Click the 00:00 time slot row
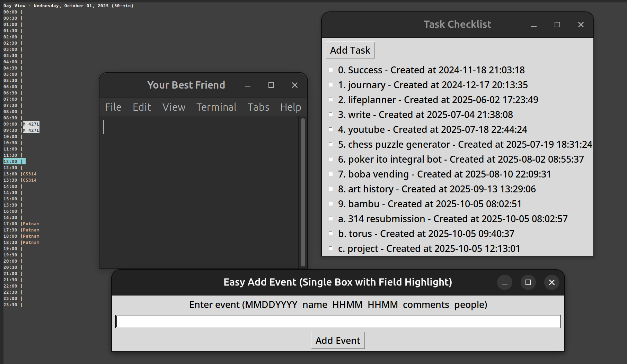The height and width of the screenshot is (364, 627). click(x=13, y=12)
